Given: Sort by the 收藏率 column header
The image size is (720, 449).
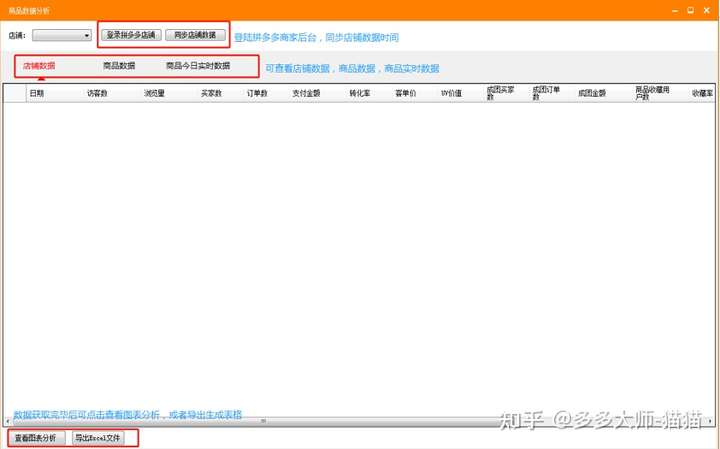Looking at the screenshot, I should (702, 93).
